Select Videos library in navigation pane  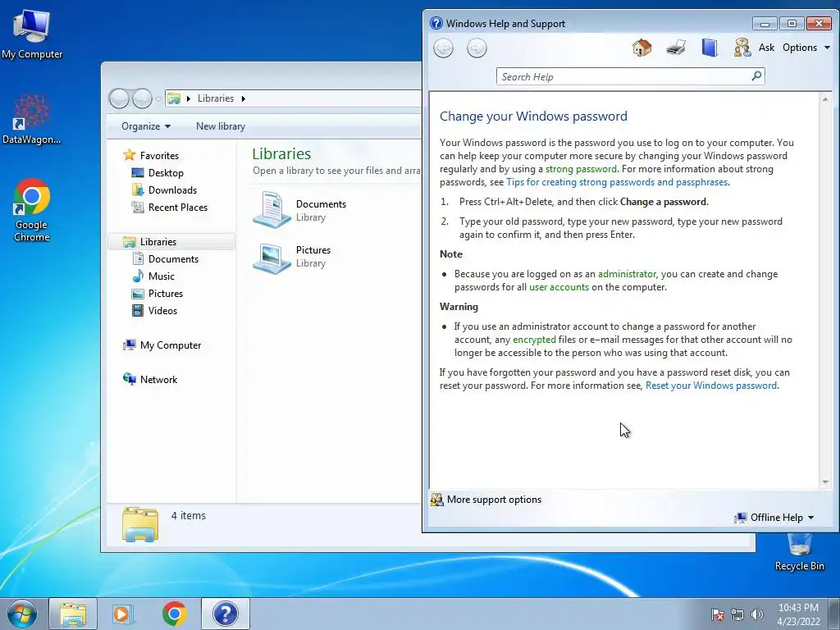(x=162, y=310)
